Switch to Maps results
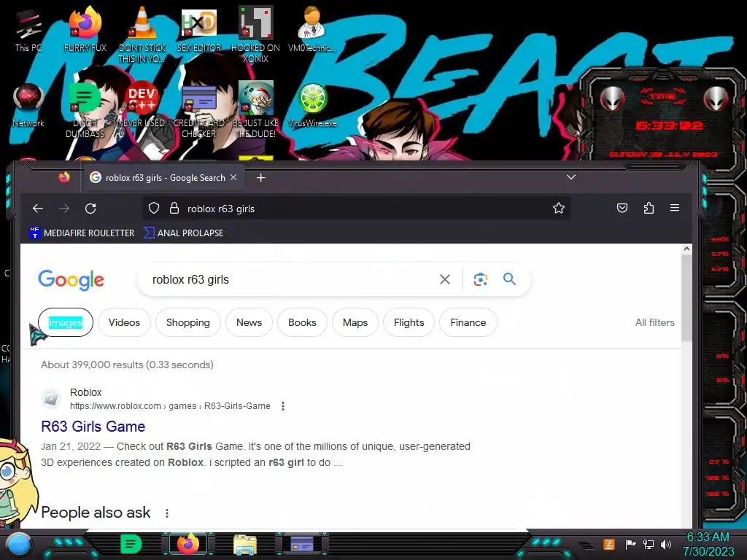 click(355, 322)
